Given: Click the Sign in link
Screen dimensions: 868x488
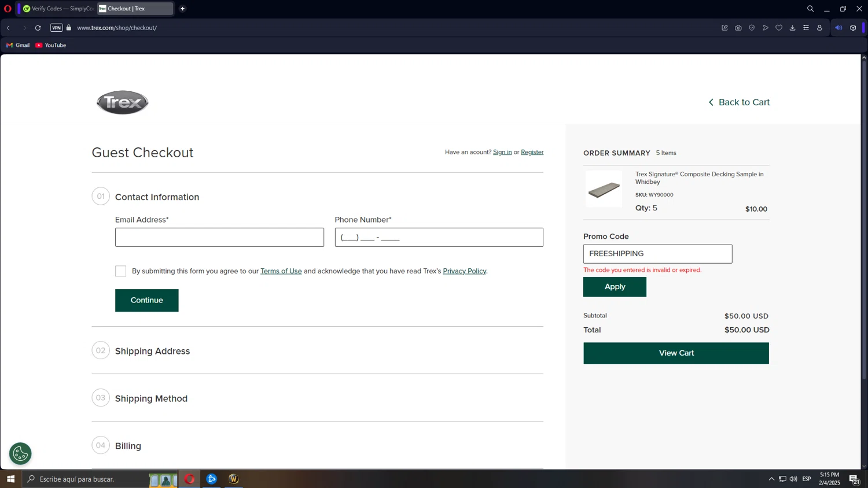Looking at the screenshot, I should [502, 152].
